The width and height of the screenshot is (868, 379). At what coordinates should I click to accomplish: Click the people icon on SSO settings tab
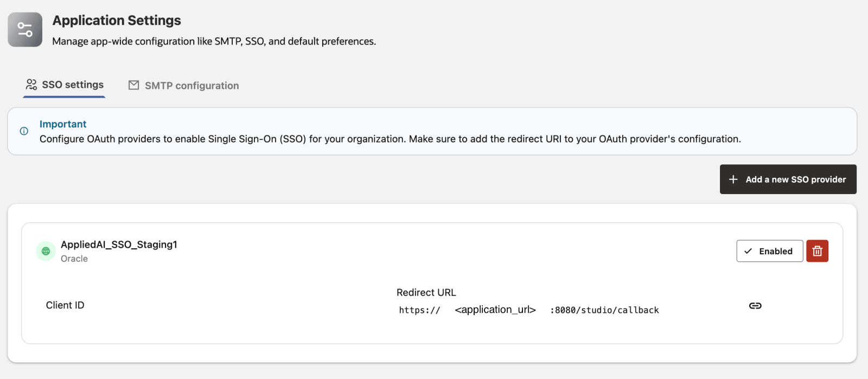(x=31, y=84)
